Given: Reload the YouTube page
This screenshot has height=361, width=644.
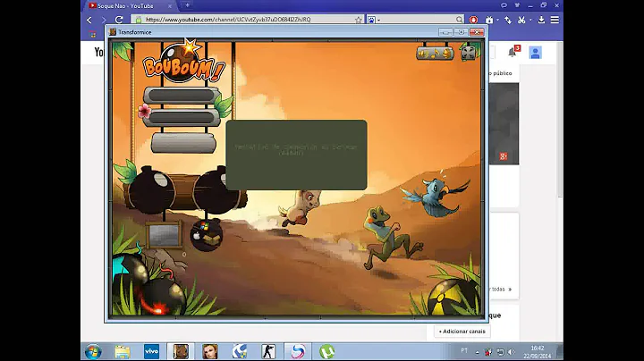Looking at the screenshot, I should click(119, 20).
